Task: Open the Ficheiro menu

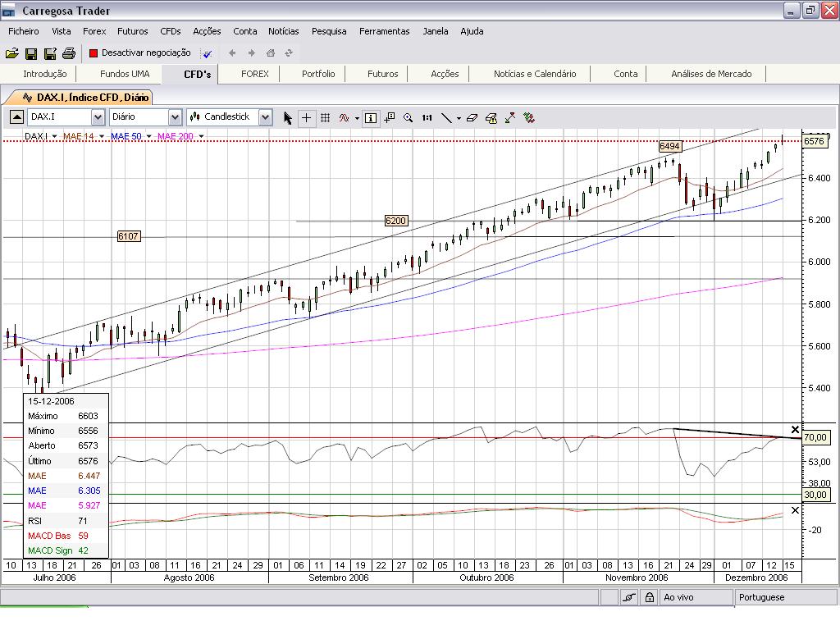Action: pyautogui.click(x=24, y=31)
